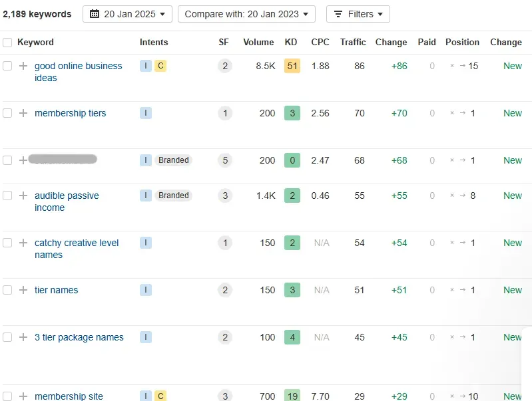Click the green KD 0 badge
This screenshot has width=532, height=401.
292,160
